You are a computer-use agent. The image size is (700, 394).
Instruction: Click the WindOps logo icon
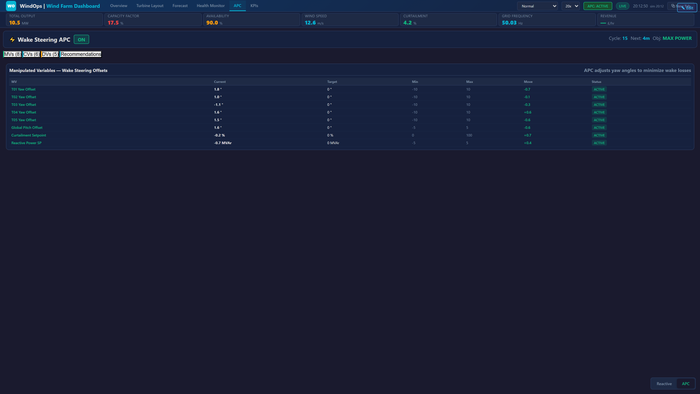click(11, 6)
